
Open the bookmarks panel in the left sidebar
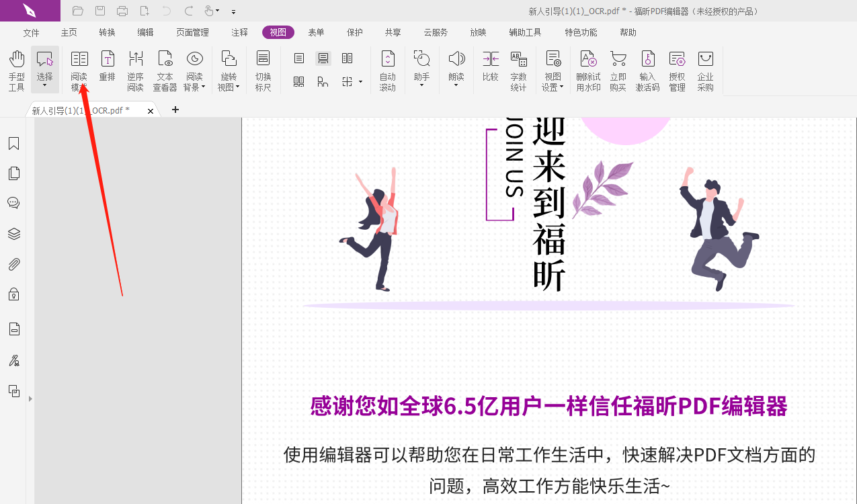[x=13, y=143]
